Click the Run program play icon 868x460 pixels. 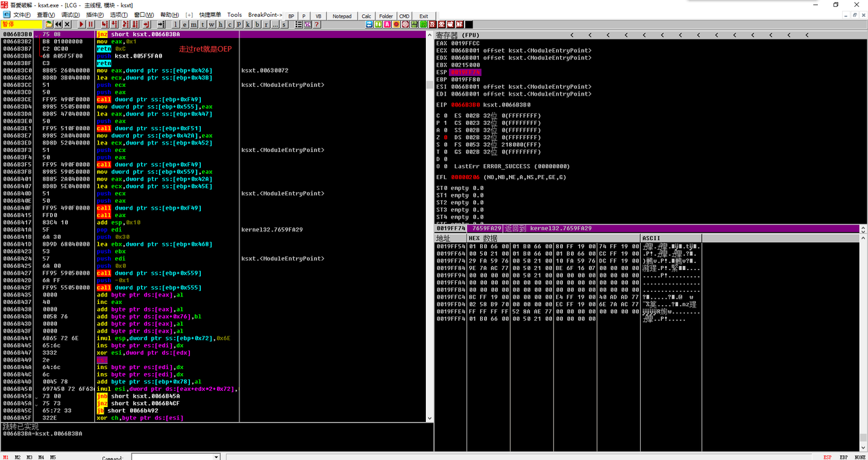coord(81,24)
